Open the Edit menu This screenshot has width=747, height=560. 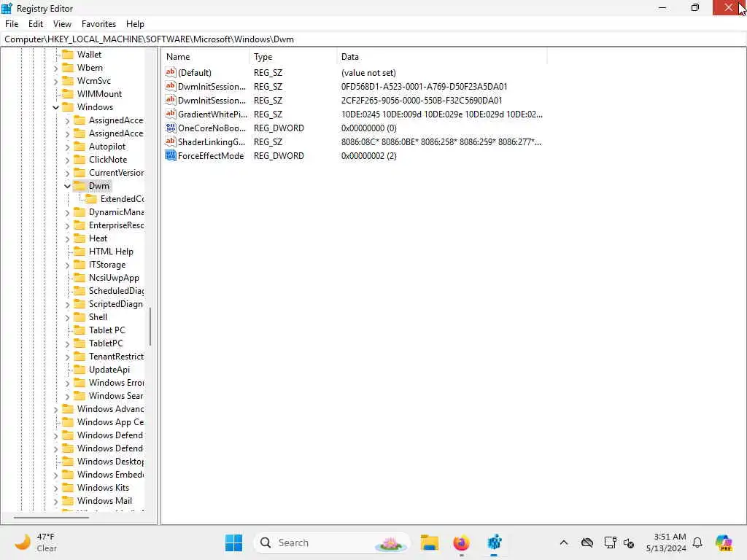coord(36,24)
